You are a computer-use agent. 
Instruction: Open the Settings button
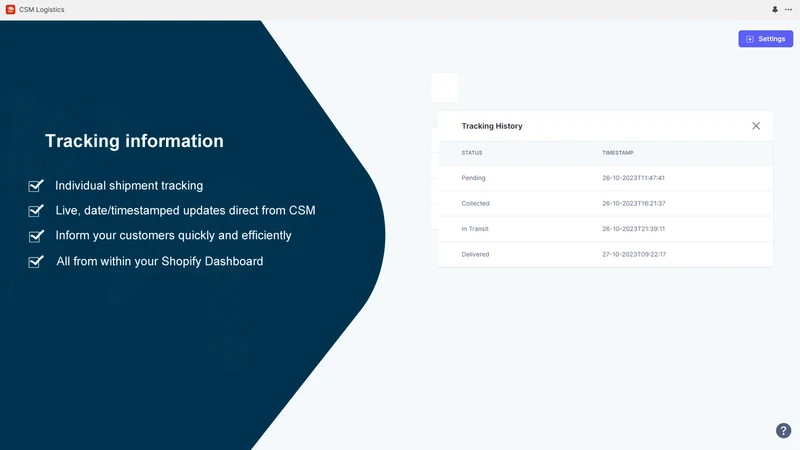tap(765, 39)
